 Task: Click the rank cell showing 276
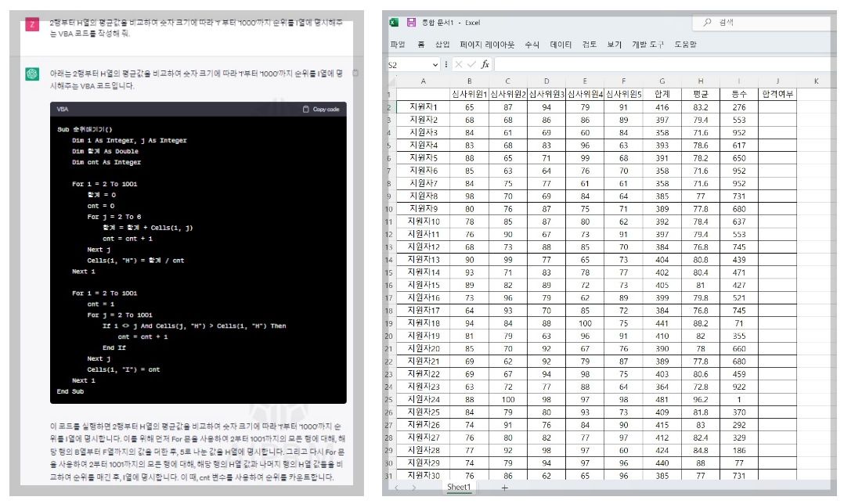pyautogui.click(x=739, y=107)
